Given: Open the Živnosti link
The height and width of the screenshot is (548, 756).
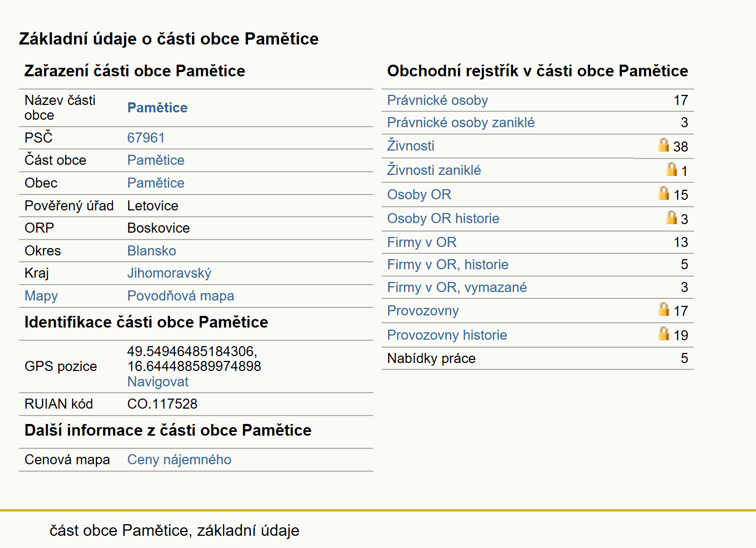Looking at the screenshot, I should pyautogui.click(x=410, y=146).
